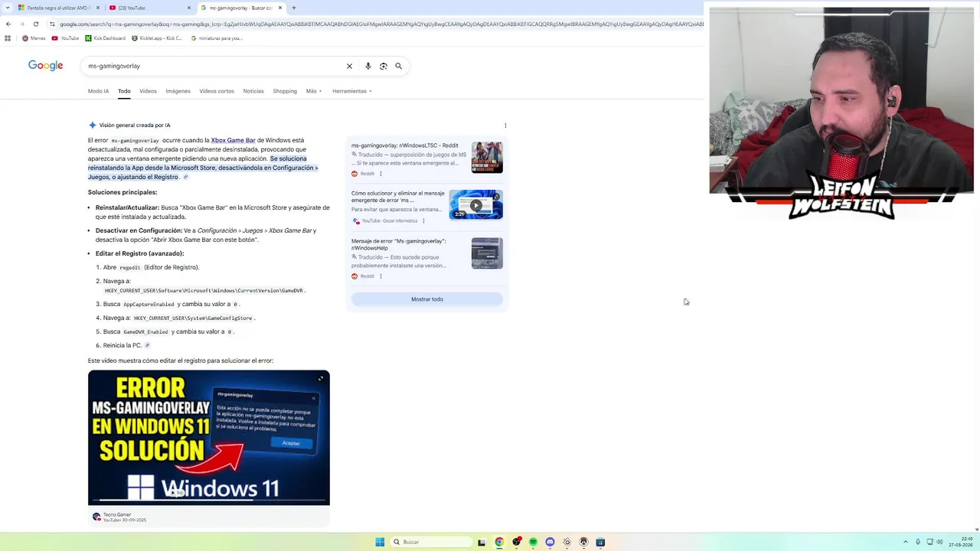Expand the 'Herramientas' dropdown
This screenshot has width=980, height=551.
point(352,91)
